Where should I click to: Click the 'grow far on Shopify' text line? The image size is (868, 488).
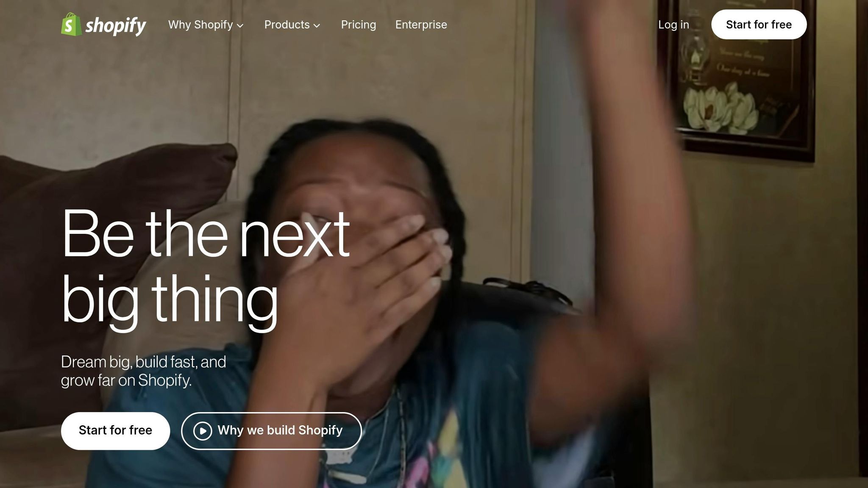pos(126,380)
